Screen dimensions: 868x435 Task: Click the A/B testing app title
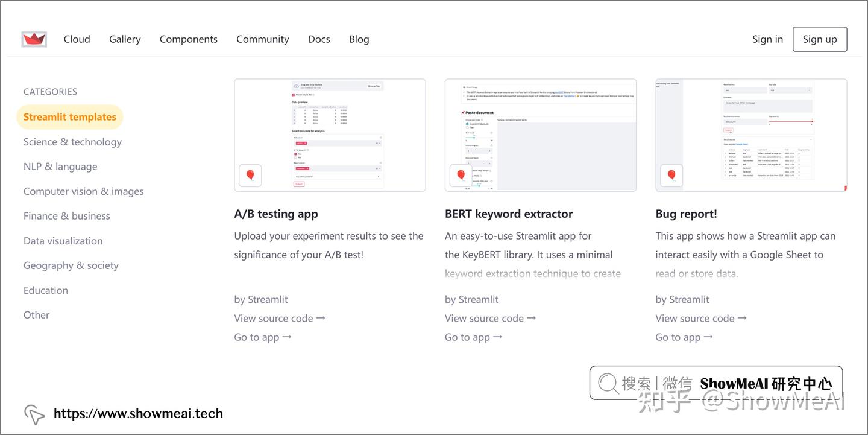[276, 214]
